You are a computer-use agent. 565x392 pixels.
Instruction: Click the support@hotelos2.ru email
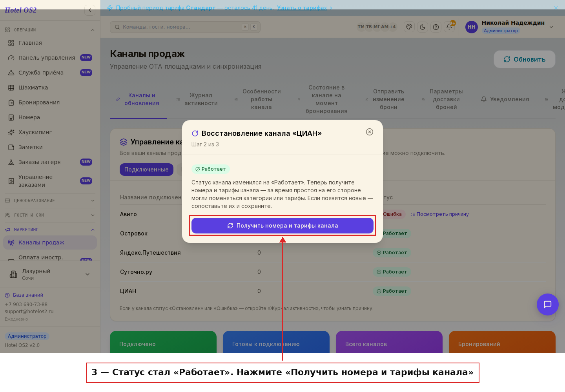click(x=29, y=312)
